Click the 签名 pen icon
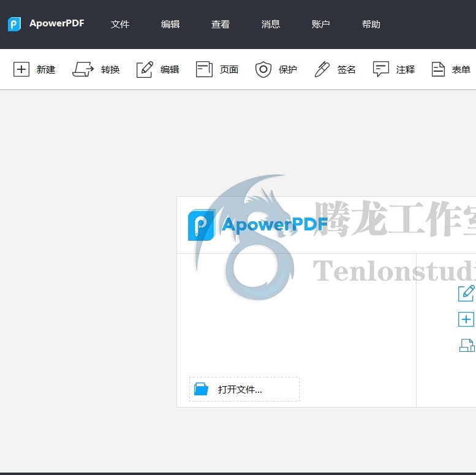The width and height of the screenshot is (476, 475). click(322, 69)
